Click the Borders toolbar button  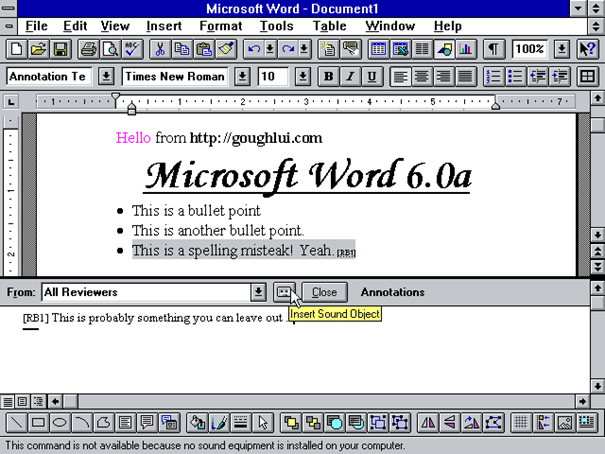pyautogui.click(x=587, y=76)
